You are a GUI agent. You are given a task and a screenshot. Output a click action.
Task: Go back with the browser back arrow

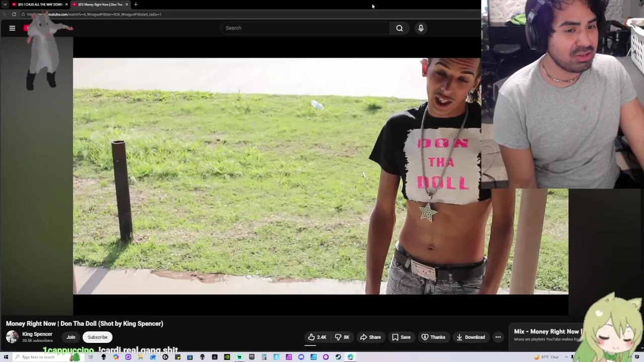pyautogui.click(x=5, y=14)
